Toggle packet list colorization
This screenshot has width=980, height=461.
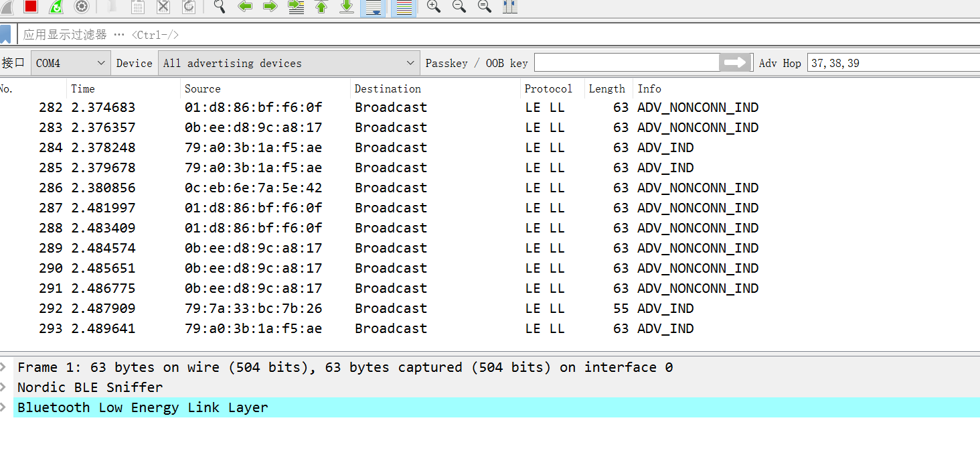(x=403, y=7)
